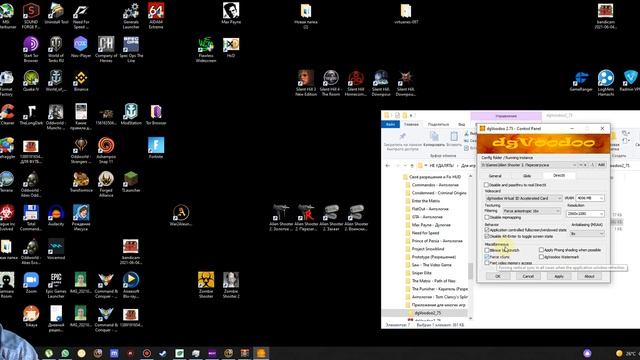Viewport: 640px width, 360px height.
Task: Select Silent Hill 3 New Edition icon
Action: click(306, 83)
